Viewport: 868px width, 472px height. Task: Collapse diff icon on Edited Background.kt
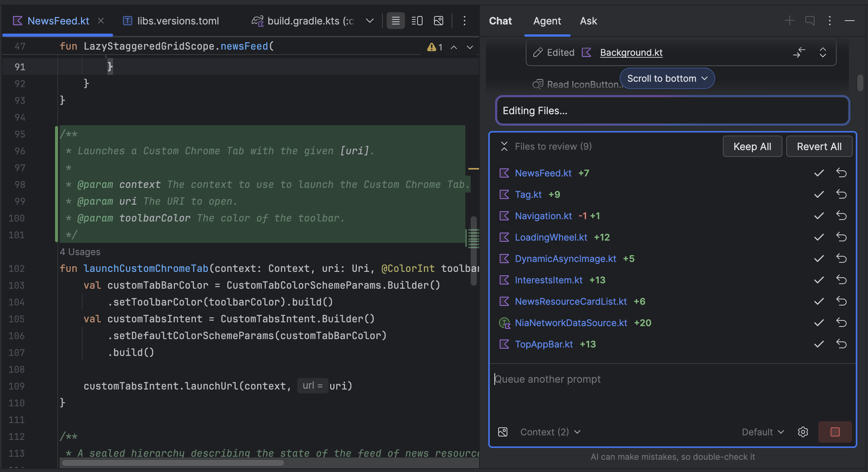(x=799, y=52)
